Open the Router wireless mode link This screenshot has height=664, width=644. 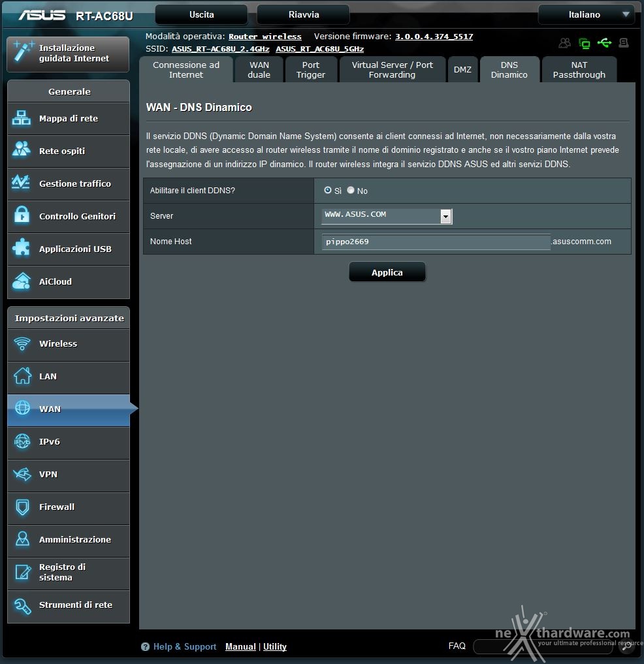(265, 37)
